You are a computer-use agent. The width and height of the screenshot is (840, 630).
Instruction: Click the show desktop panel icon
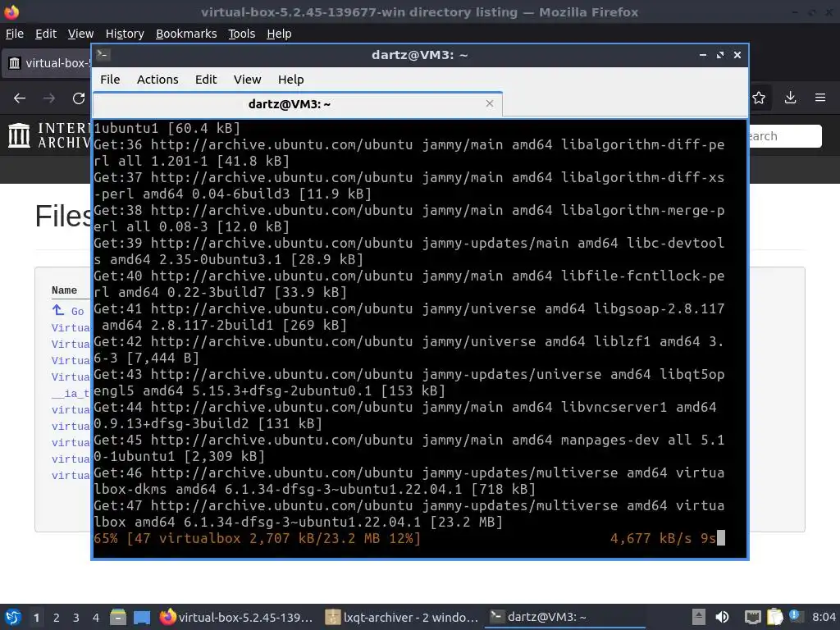pos(142,617)
